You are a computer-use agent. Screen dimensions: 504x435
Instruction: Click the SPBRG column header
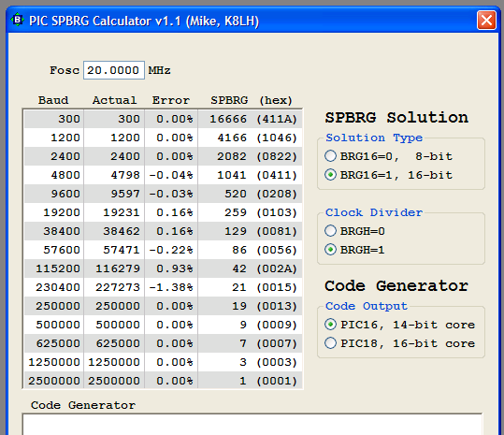tap(229, 100)
